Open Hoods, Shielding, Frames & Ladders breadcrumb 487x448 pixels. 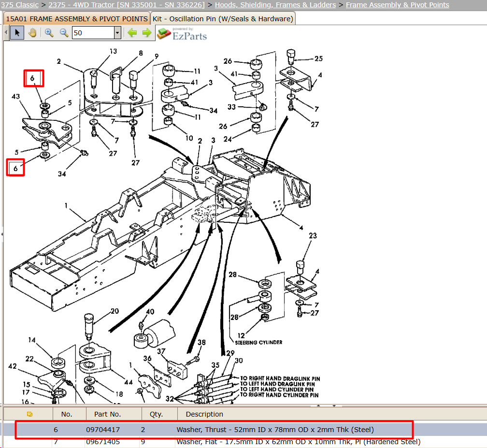pos(275,5)
